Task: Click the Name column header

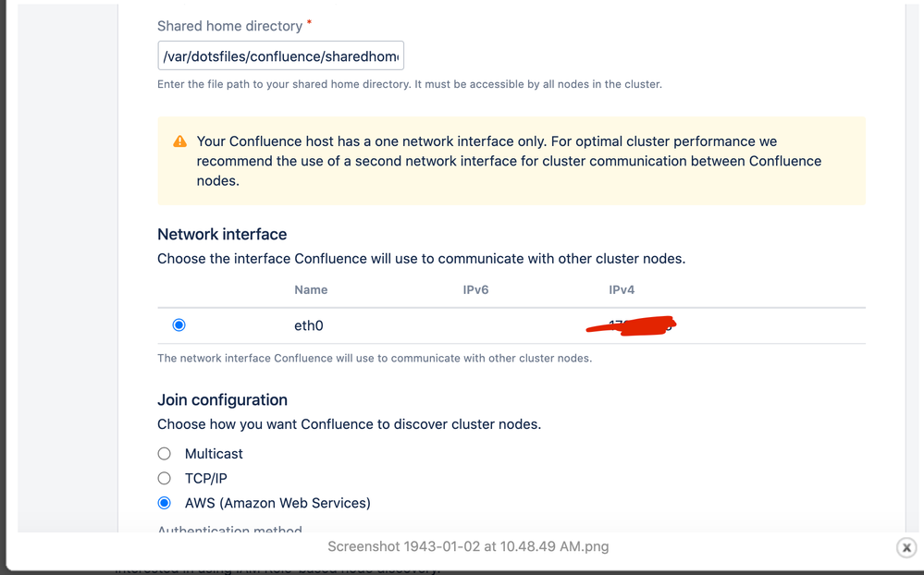Action: point(311,290)
